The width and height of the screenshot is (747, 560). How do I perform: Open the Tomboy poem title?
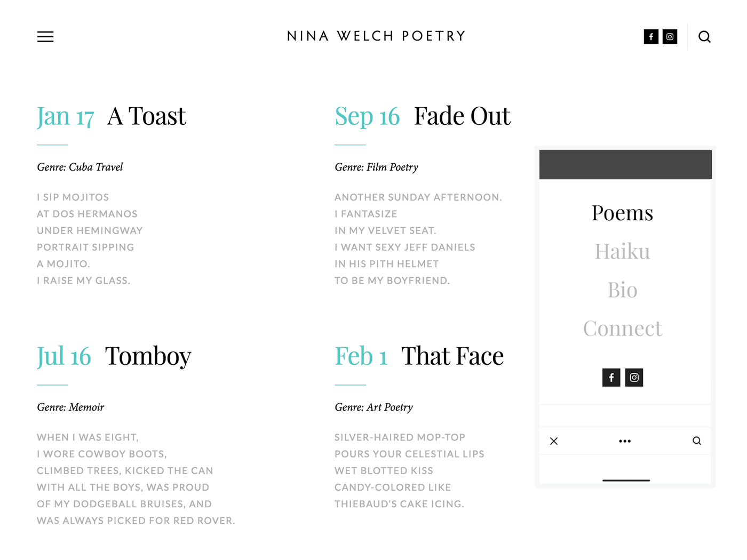[148, 356]
